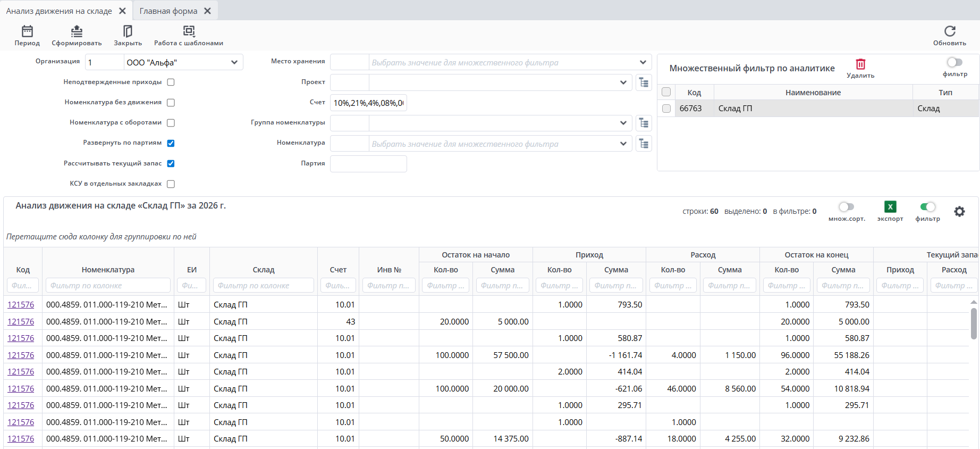The width and height of the screenshot is (980, 449).
Task: Expand the Организация dropdown
Action: pyautogui.click(x=234, y=62)
